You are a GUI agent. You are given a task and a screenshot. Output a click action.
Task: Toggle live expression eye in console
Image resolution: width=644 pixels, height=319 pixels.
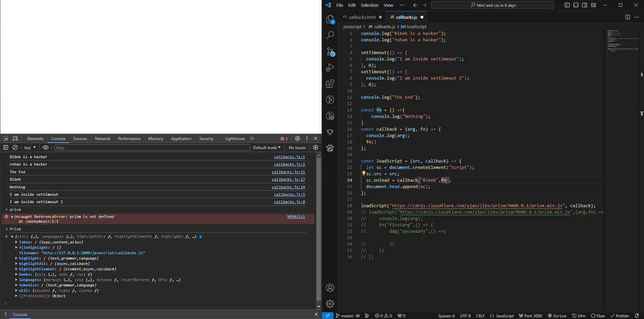(x=46, y=147)
